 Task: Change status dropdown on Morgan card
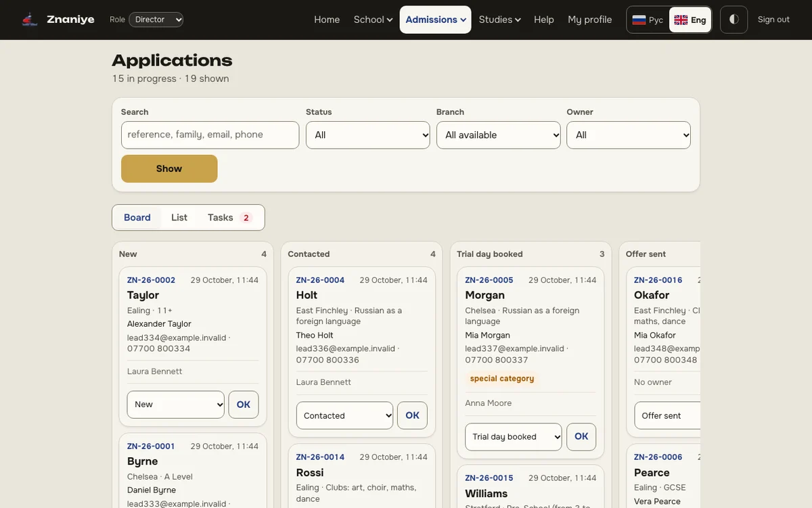point(514,437)
